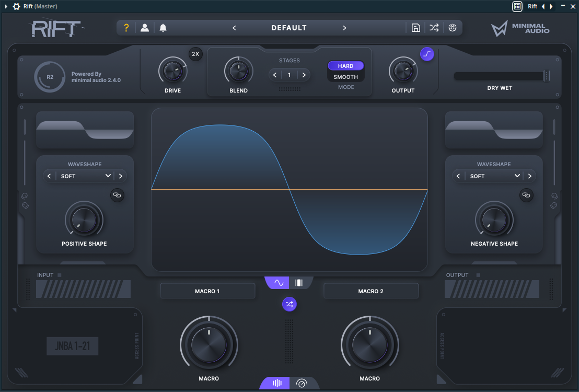This screenshot has width=579, height=392.
Task: Click the user account icon
Action: pos(145,28)
